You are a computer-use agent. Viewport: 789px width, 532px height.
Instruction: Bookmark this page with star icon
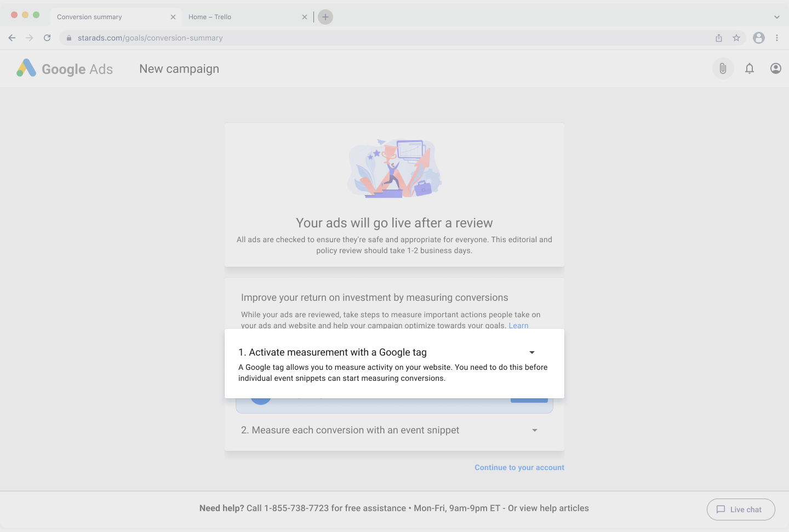pos(736,38)
